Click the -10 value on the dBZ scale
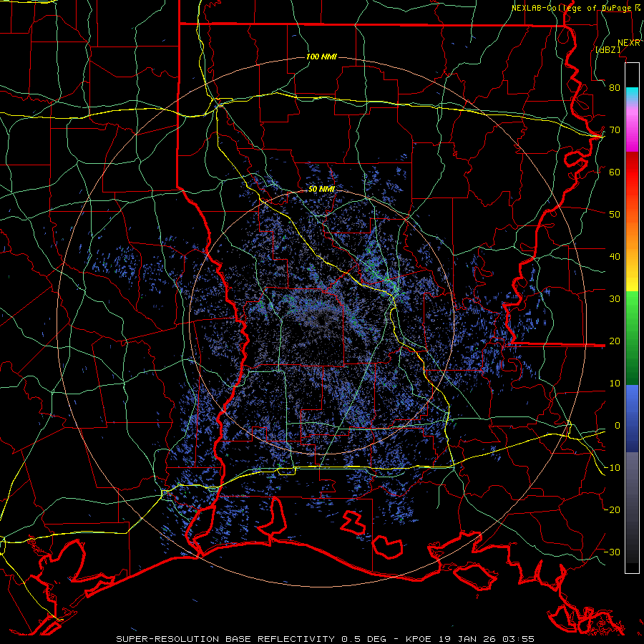644x644 pixels. (x=612, y=468)
